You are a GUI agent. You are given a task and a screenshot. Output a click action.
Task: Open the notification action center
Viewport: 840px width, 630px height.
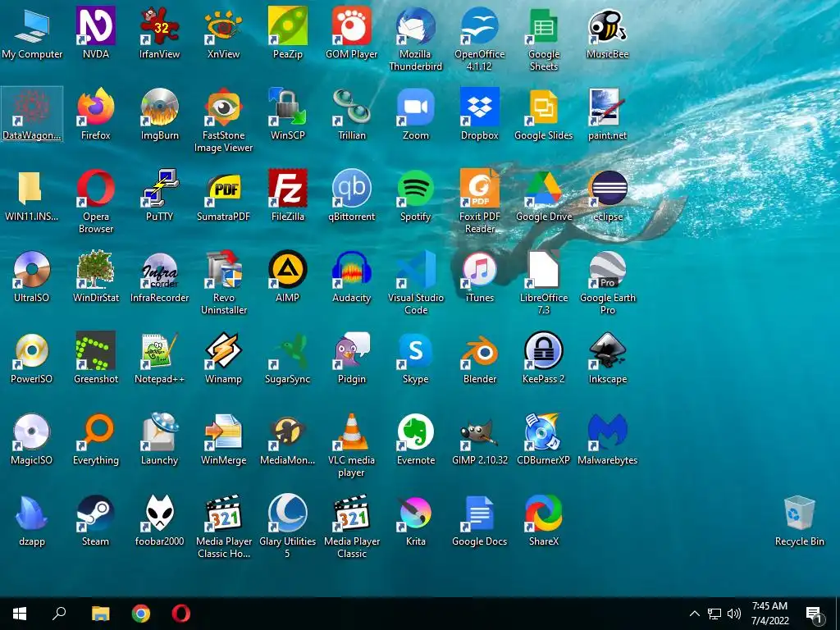815,615
